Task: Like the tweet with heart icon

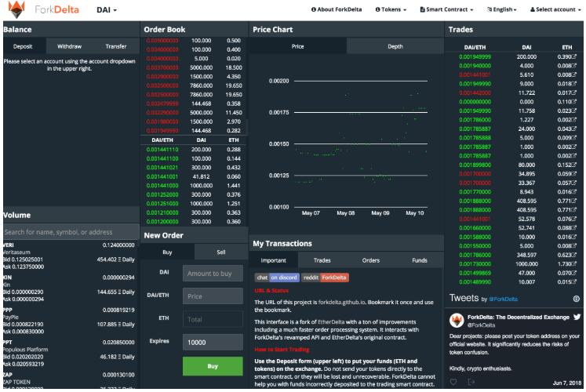Action: 453,382
